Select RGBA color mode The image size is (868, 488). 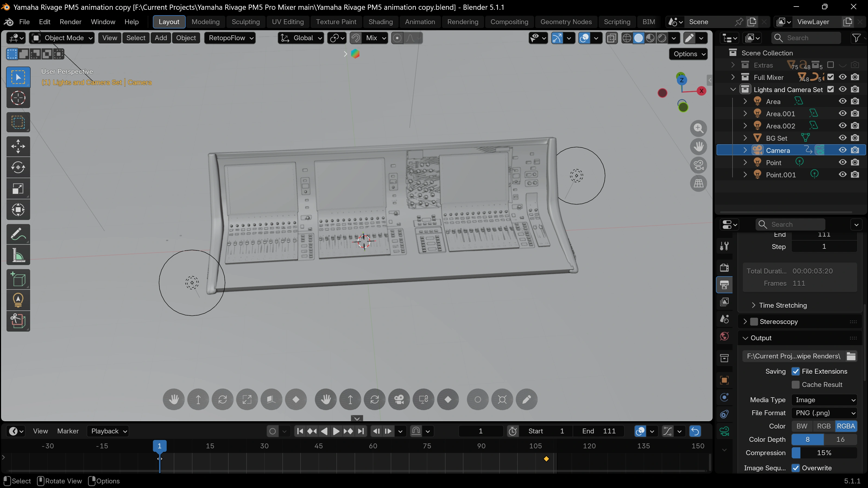click(846, 426)
